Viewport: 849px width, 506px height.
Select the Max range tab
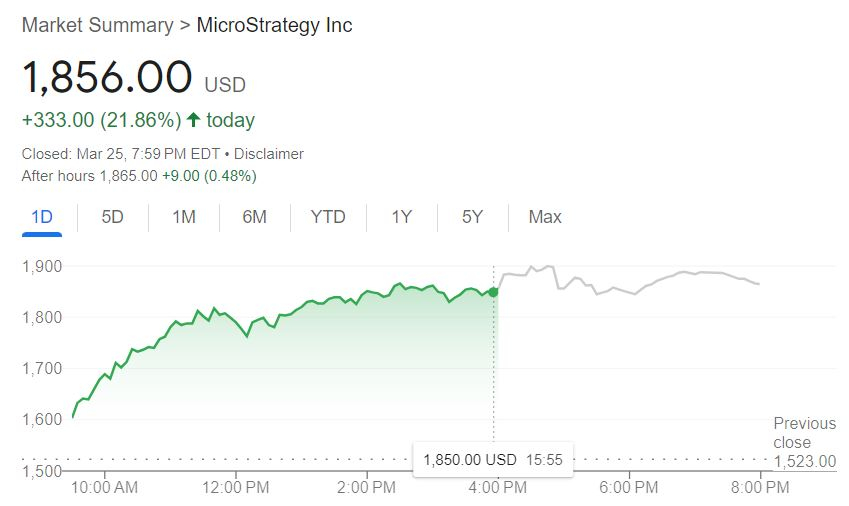545,217
